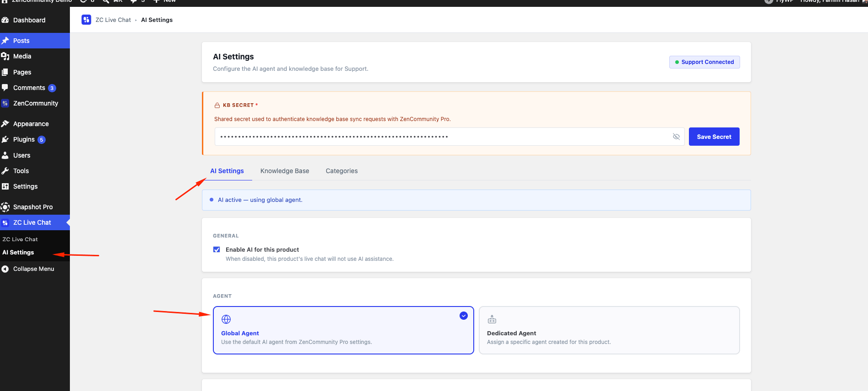
Task: Click the 'Configure the AI agent' description text
Action: coord(291,69)
